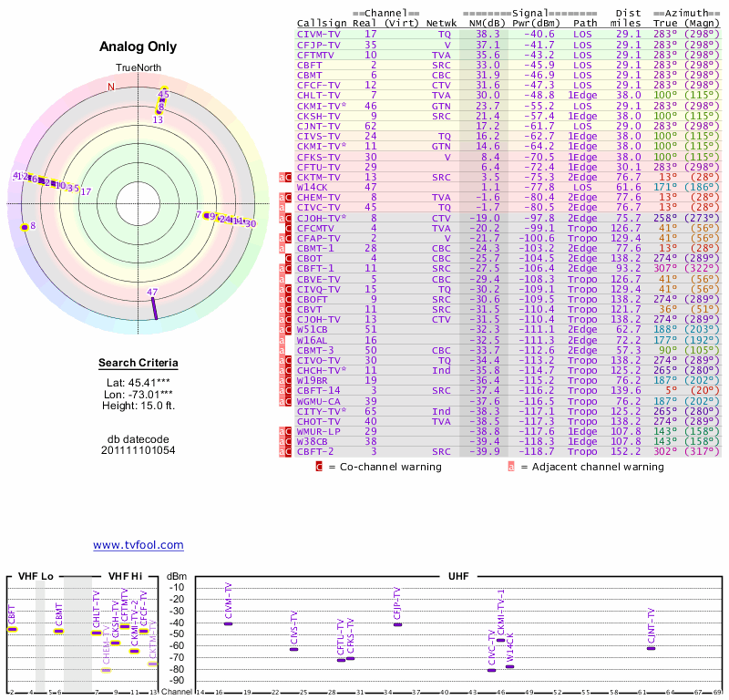Click the co-channel warning icon beside CKTM-TV
729x700 pixels.
coord(287,177)
